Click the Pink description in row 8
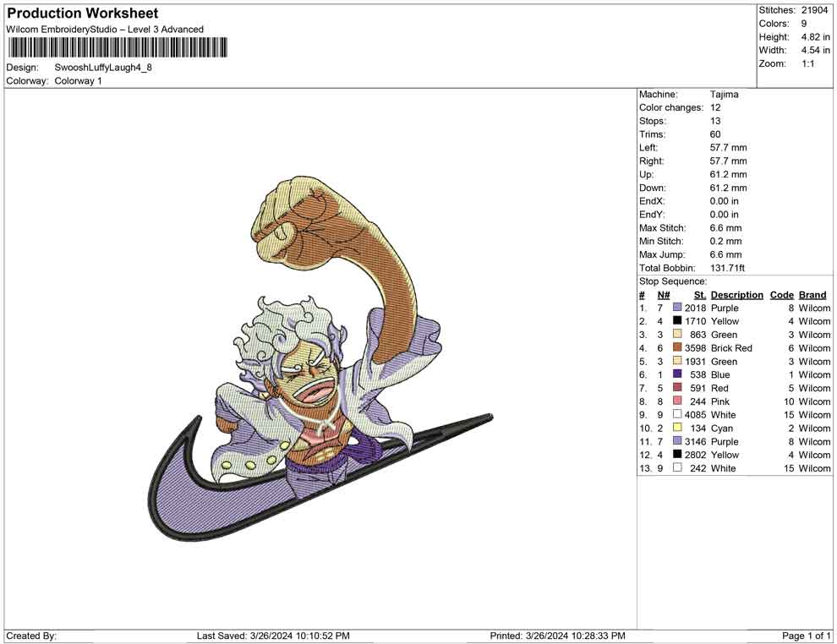The width and height of the screenshot is (837, 644). 720,401
